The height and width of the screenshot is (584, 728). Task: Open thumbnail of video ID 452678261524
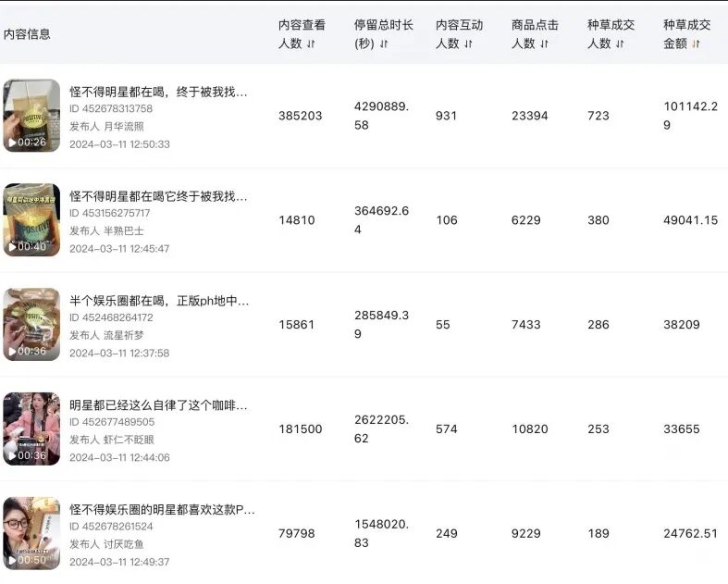click(x=31, y=533)
